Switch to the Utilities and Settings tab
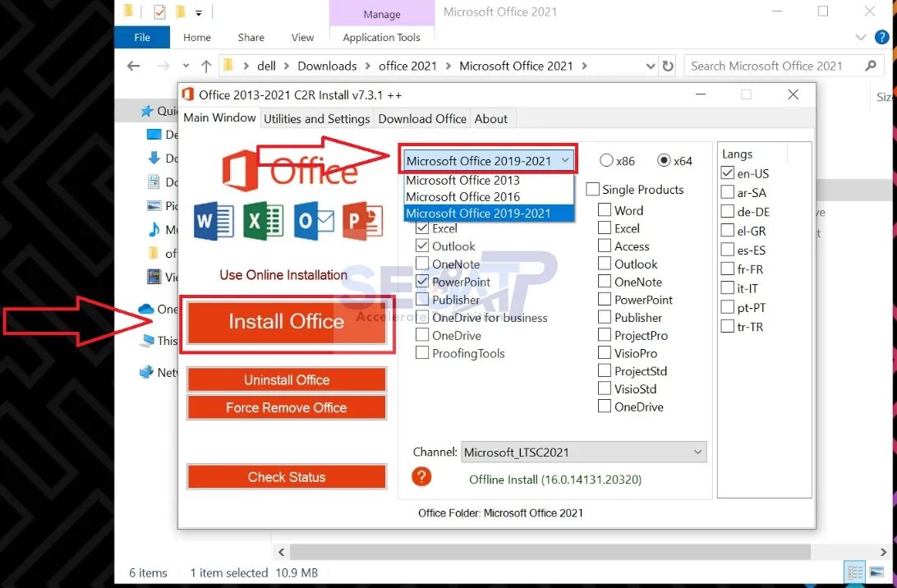The image size is (897, 588). [x=317, y=118]
